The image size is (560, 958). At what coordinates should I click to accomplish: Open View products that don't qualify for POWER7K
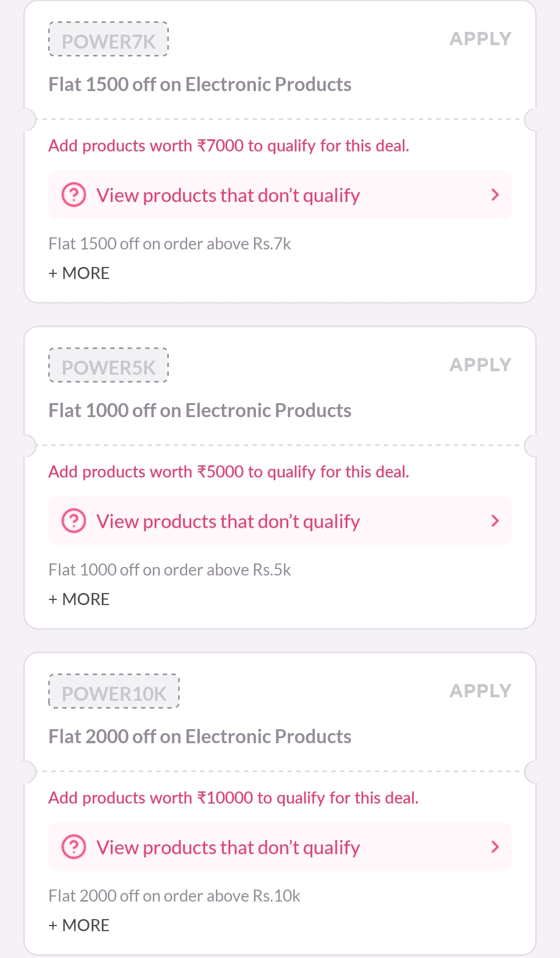(228, 195)
